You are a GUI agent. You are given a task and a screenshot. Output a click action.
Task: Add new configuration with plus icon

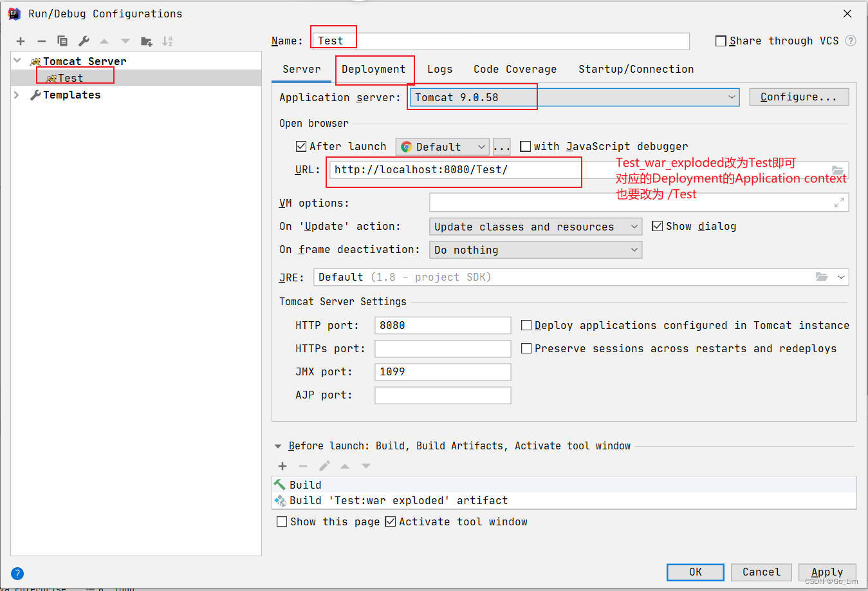pyautogui.click(x=21, y=41)
